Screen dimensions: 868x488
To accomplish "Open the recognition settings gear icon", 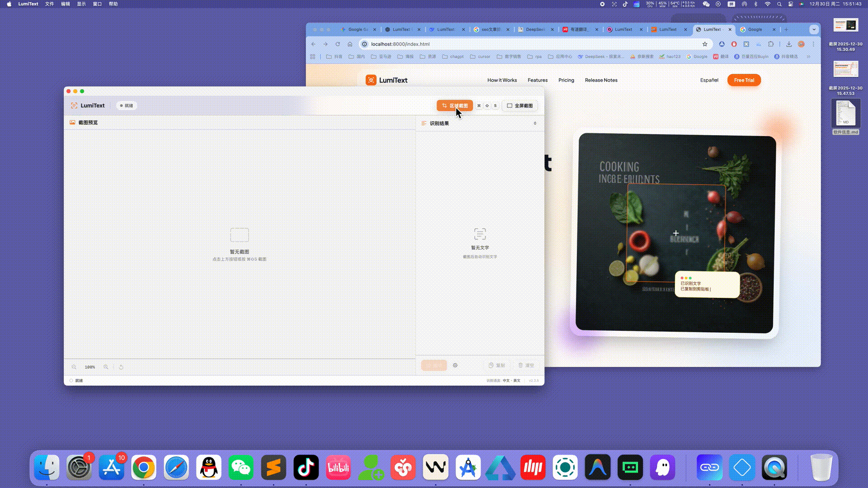I will point(455,365).
